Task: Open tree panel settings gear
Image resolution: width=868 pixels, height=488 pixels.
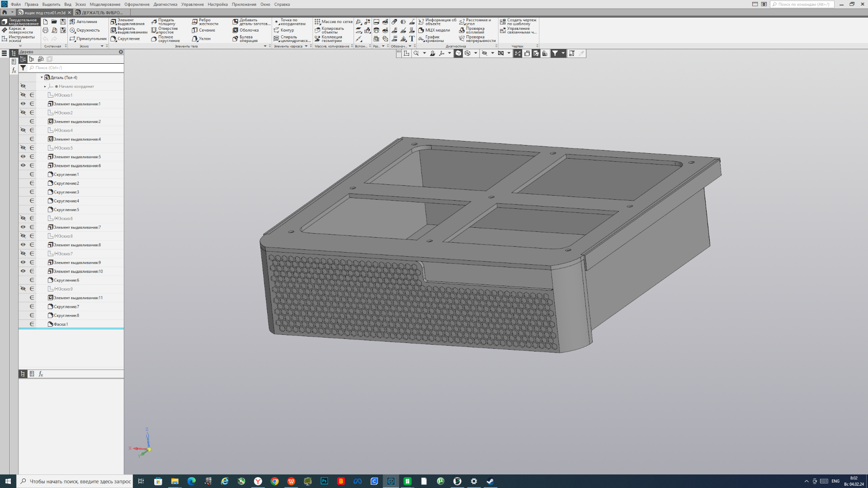Action: pyautogui.click(x=121, y=52)
